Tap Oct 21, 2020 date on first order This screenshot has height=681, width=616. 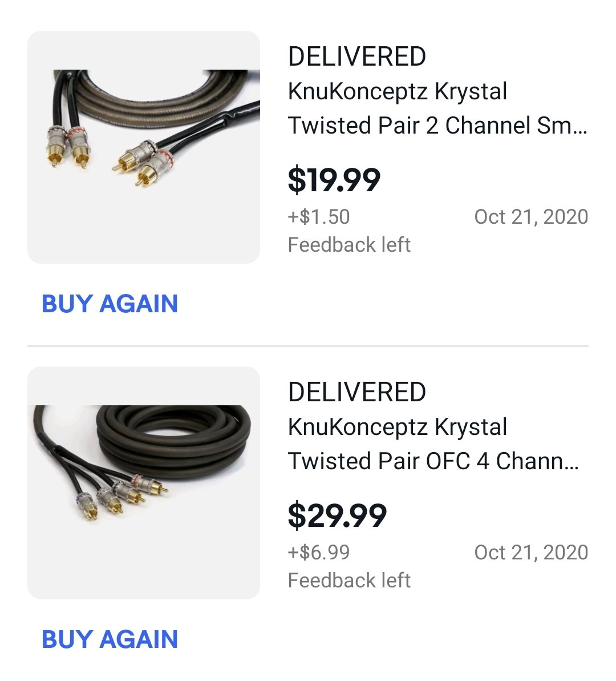531,217
